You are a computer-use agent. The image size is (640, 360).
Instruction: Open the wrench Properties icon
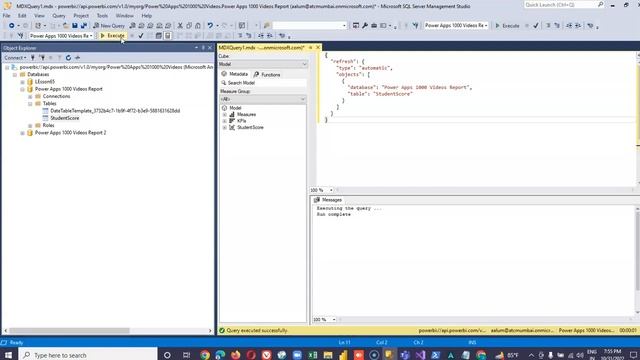364,26
